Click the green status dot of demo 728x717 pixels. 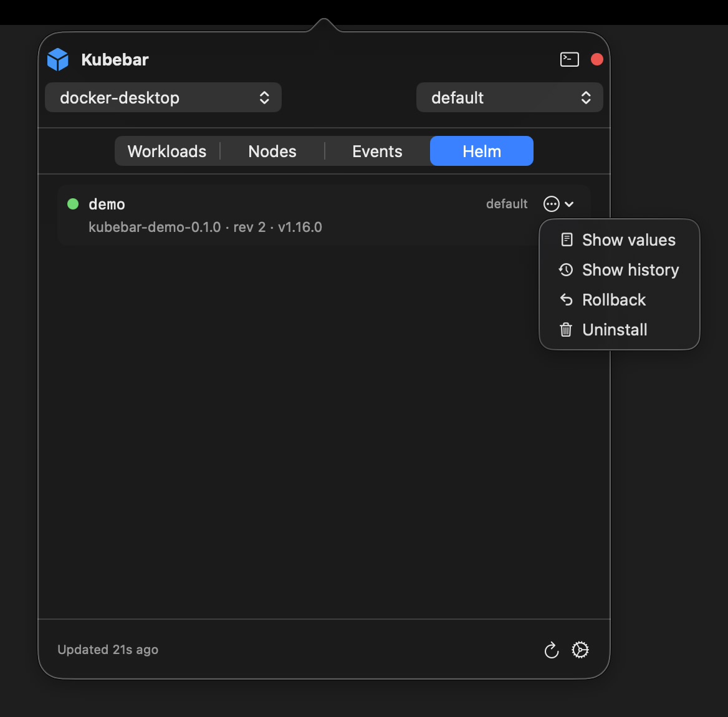[x=73, y=204]
